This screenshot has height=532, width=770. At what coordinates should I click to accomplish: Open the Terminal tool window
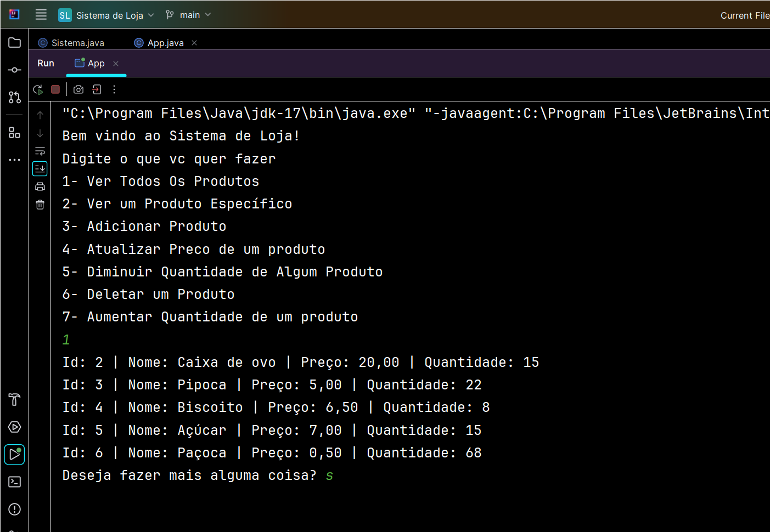(15, 482)
